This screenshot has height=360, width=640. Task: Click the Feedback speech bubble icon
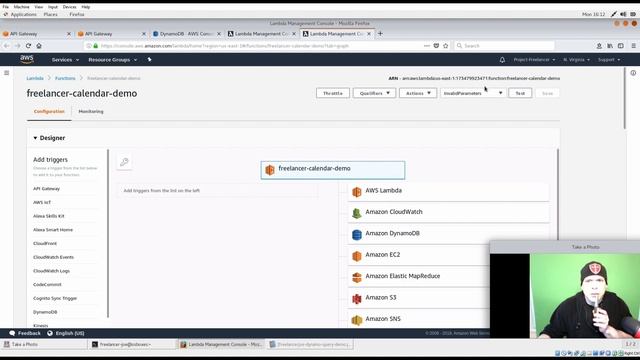12,333
